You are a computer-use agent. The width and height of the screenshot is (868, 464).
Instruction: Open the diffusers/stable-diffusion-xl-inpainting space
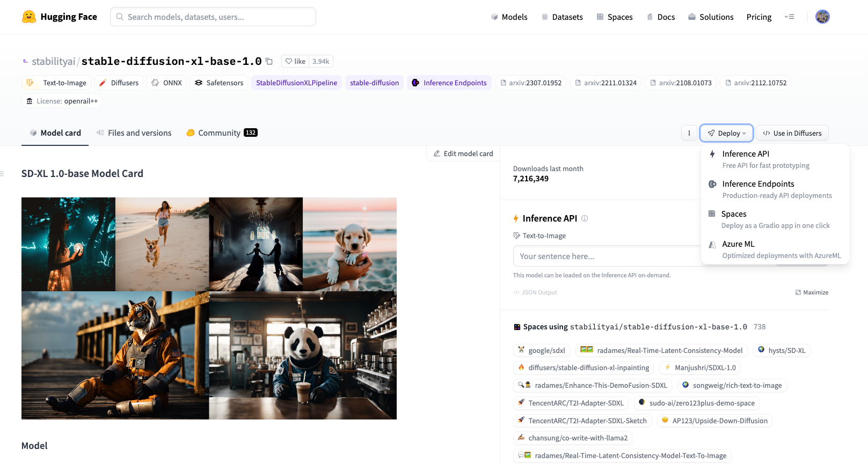(x=583, y=367)
